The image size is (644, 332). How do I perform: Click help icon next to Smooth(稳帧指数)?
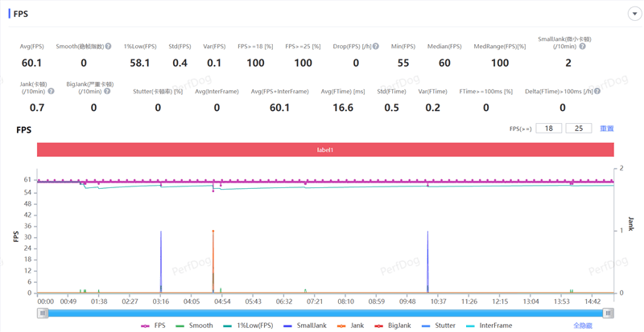[x=108, y=47]
